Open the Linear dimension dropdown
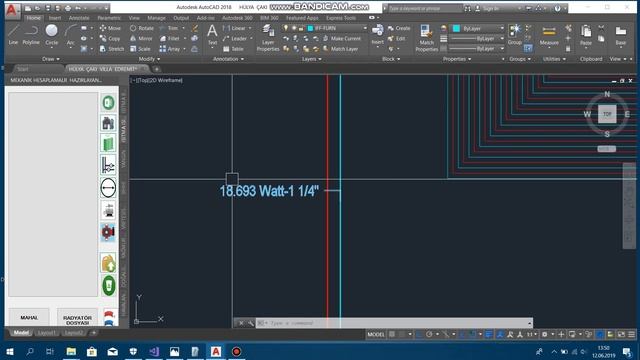 [250, 28]
